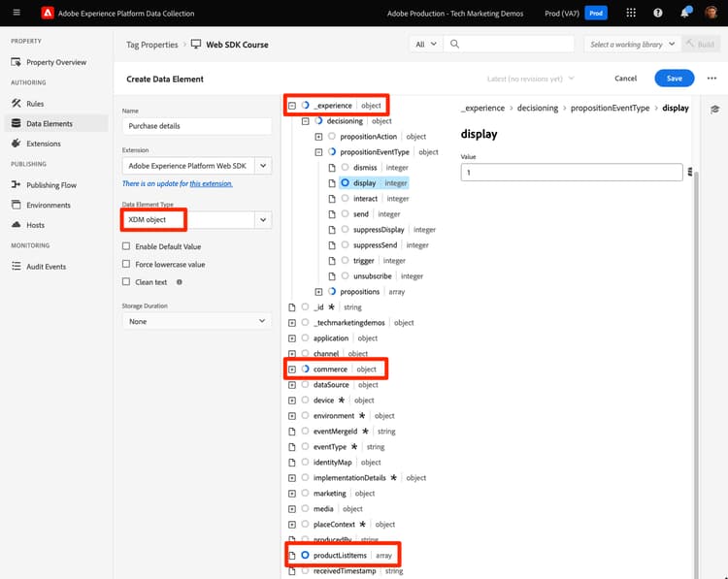This screenshot has height=579, width=728.
Task: Focus the display Value input field
Action: click(x=572, y=172)
